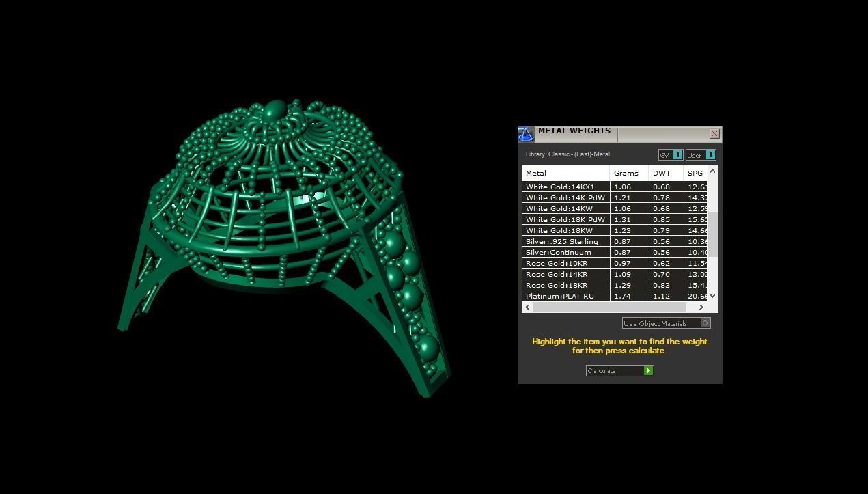Click the 1.21 grams value

pos(622,197)
